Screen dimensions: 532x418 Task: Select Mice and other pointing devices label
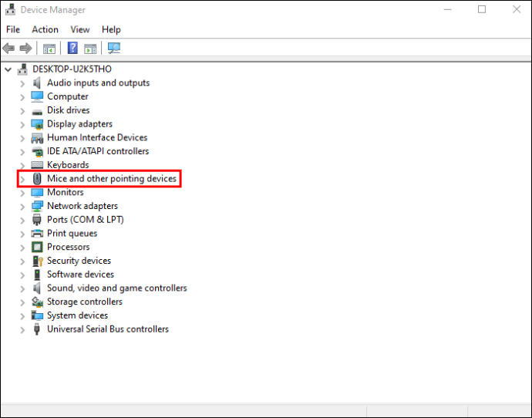point(112,178)
